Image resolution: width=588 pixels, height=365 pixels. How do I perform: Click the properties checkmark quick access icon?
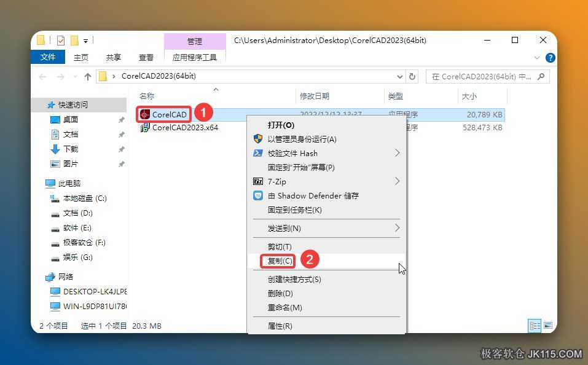[61, 40]
